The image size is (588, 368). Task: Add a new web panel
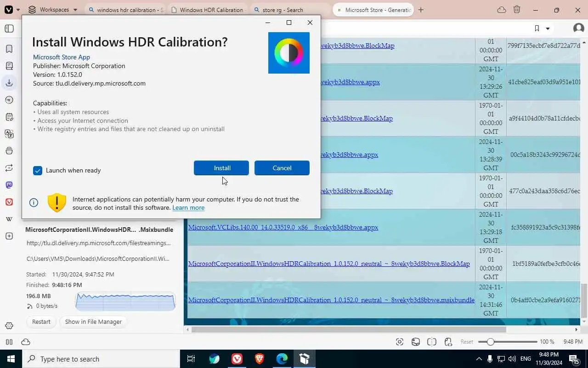pos(9,236)
